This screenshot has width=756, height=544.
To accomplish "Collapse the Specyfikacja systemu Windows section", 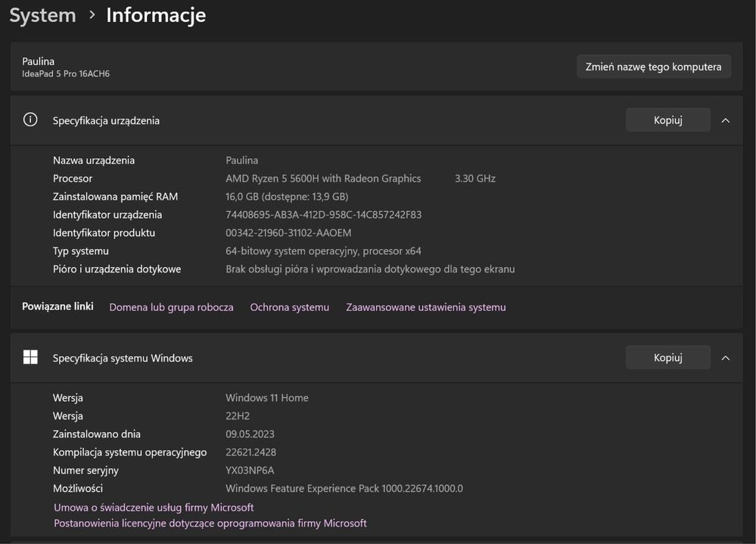I will point(725,358).
